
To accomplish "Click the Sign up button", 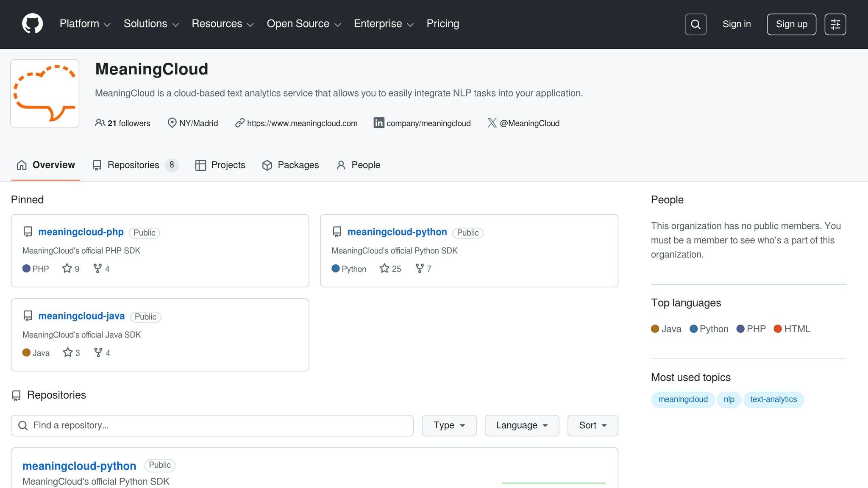I will point(791,24).
